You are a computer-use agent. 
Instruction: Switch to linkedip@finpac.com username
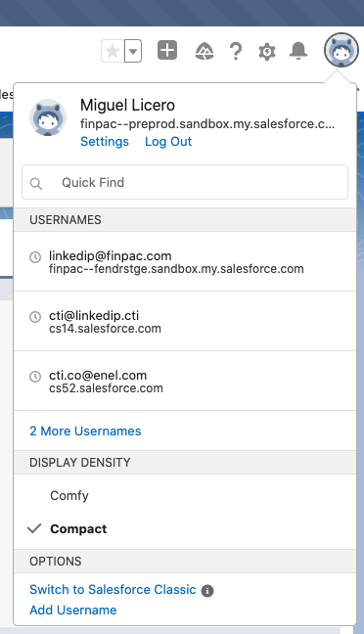point(185,261)
